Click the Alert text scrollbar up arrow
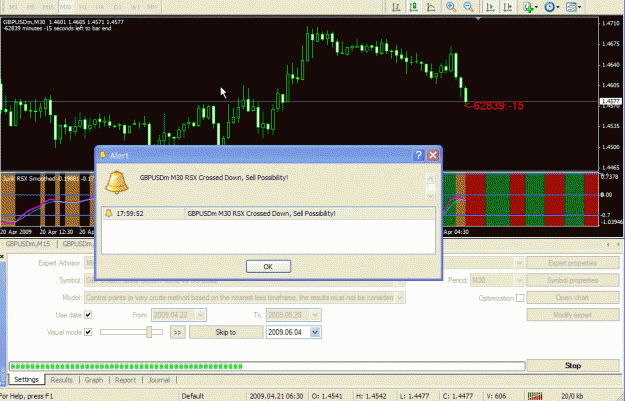Screen dimensions: 625x401 (x=430, y=178)
